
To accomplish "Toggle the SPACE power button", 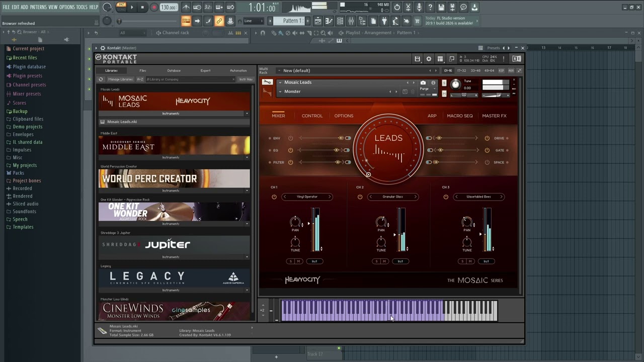I will coord(487,162).
